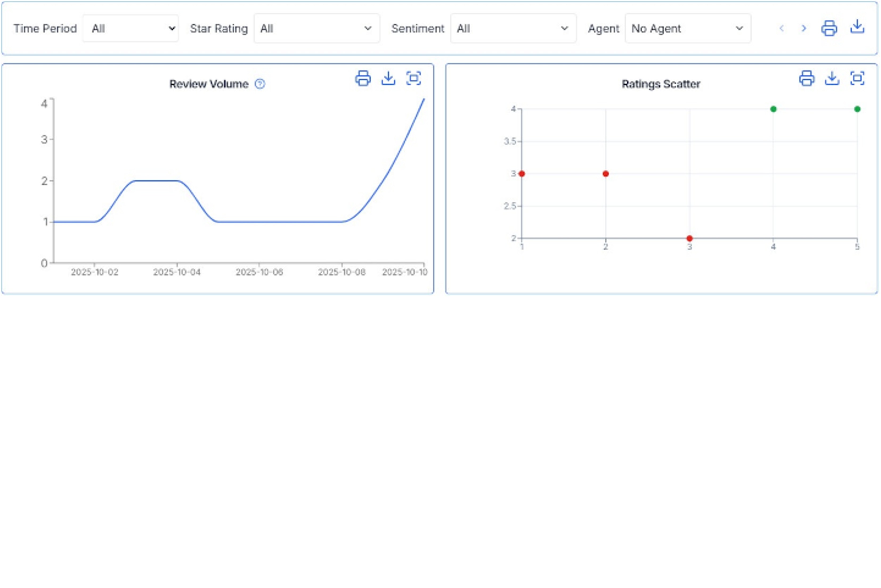Click the red scatter point at x=3
The width and height of the screenshot is (881, 588).
pyautogui.click(x=689, y=239)
